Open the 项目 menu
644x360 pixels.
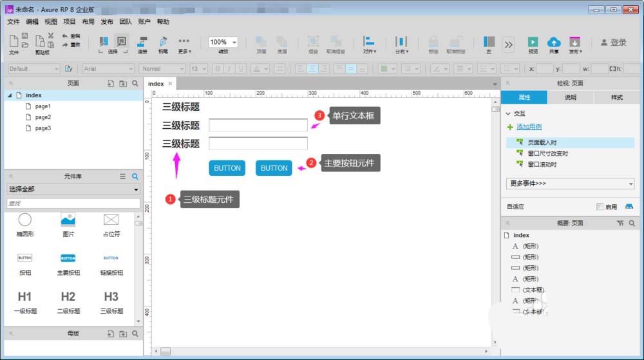point(70,21)
